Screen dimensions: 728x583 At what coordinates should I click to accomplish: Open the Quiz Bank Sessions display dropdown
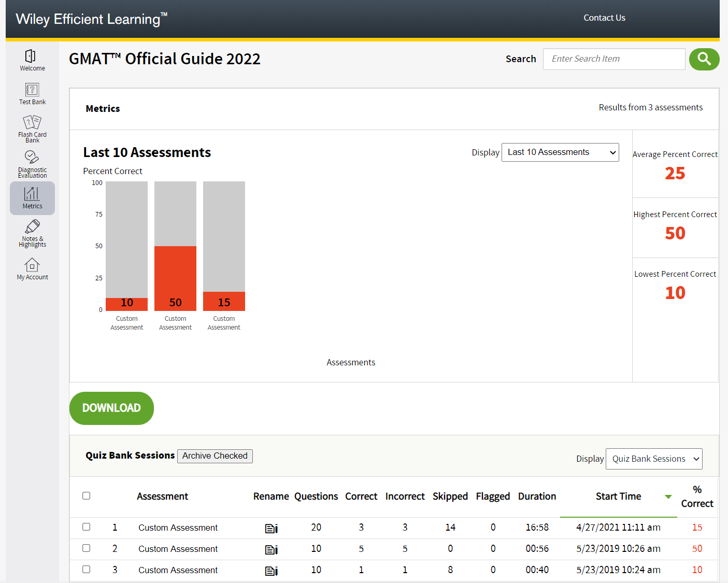coord(654,459)
